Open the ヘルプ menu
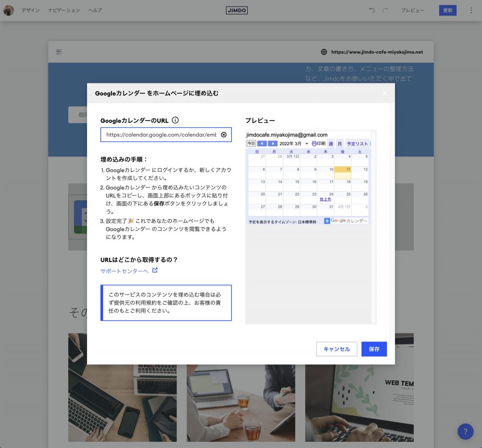Image resolution: width=482 pixels, height=448 pixels. (x=95, y=10)
